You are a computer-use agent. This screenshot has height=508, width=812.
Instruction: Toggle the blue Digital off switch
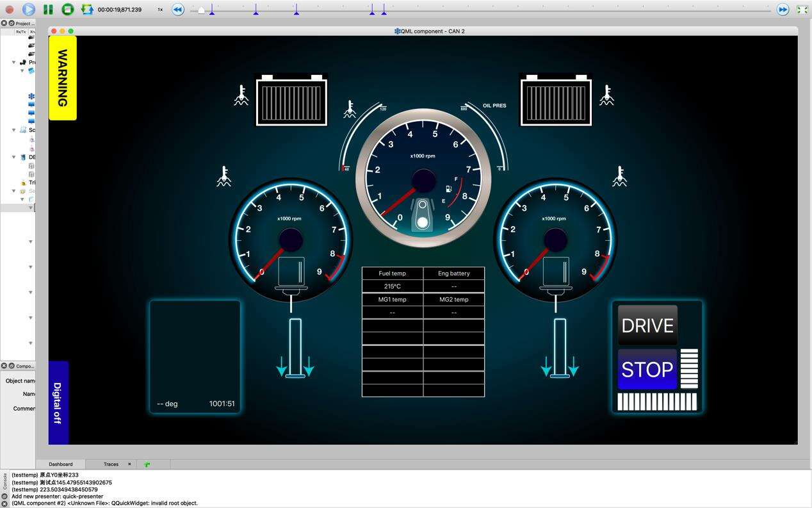coord(58,402)
